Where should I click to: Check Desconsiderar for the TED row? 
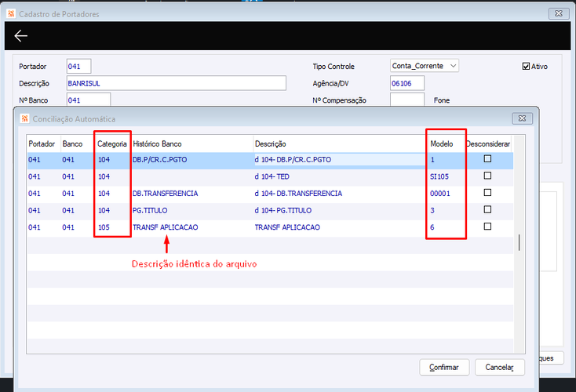pos(487,176)
